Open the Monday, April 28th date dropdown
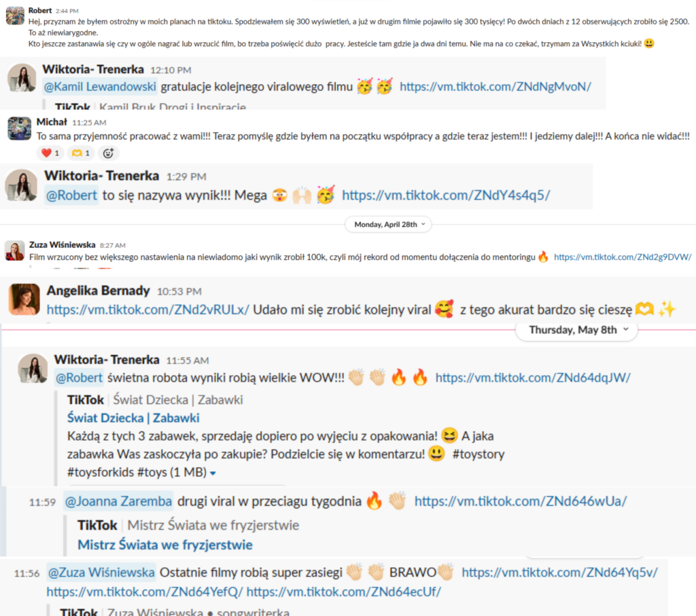Viewport: 696px width, 616px height. (388, 224)
